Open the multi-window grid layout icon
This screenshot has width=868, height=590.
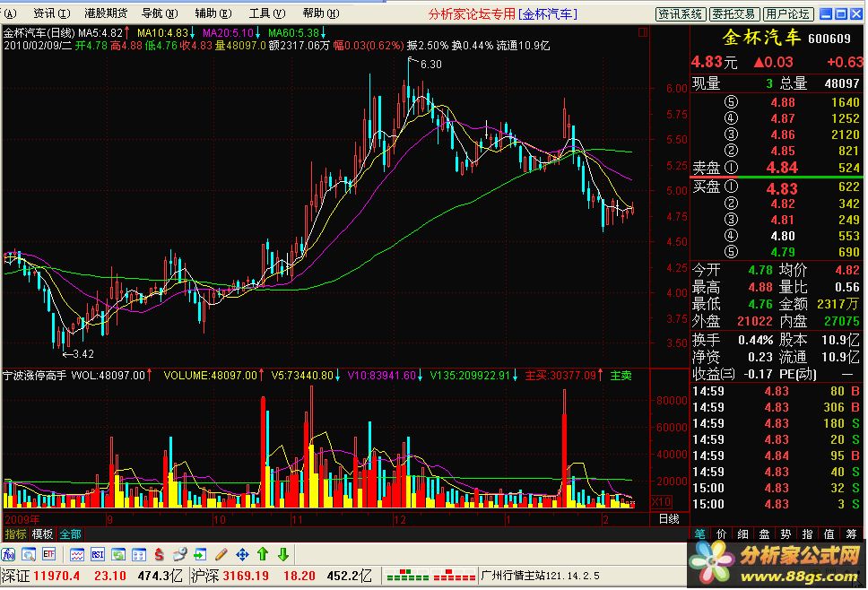click(138, 554)
